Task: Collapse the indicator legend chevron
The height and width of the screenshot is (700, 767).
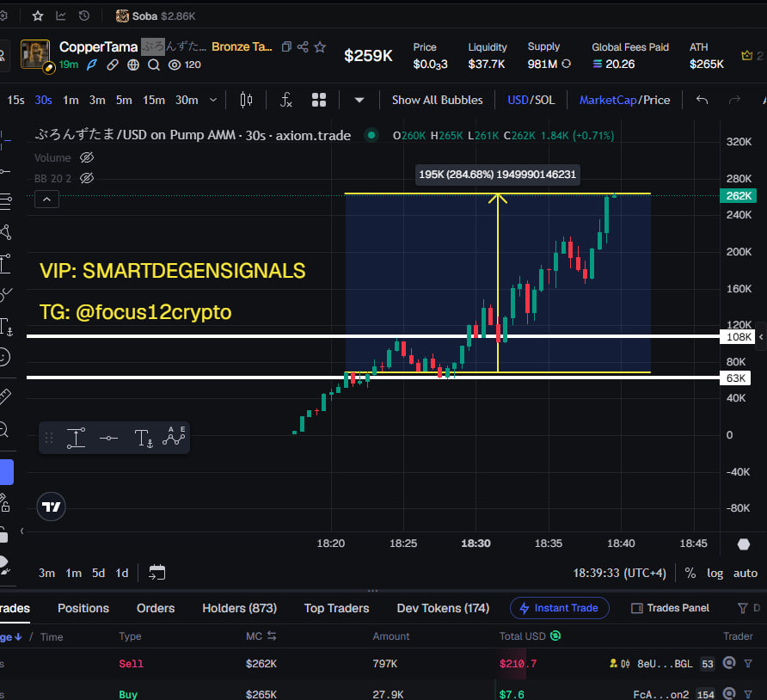Action: click(47, 200)
